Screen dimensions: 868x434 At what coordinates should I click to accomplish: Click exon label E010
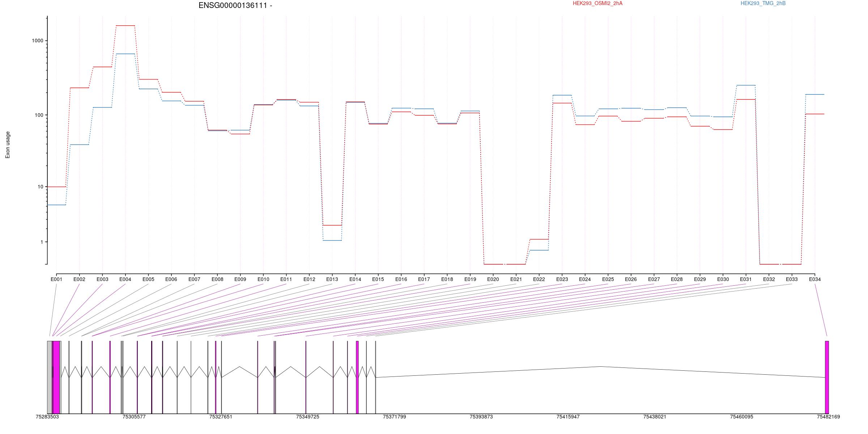click(263, 279)
